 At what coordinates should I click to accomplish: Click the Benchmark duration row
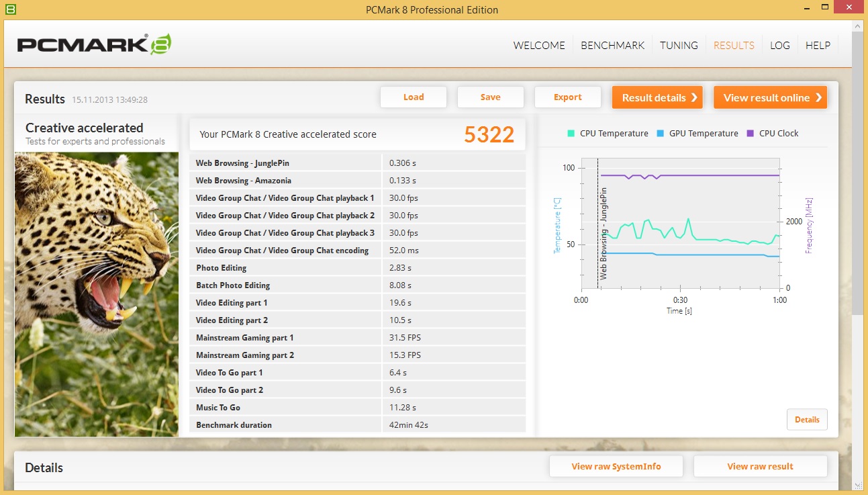pyautogui.click(x=357, y=424)
